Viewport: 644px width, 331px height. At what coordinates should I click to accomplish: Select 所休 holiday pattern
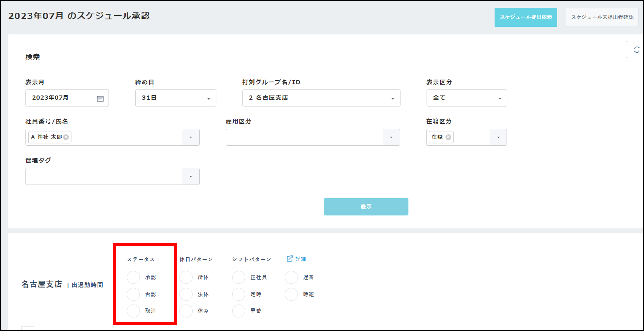pyautogui.click(x=186, y=277)
